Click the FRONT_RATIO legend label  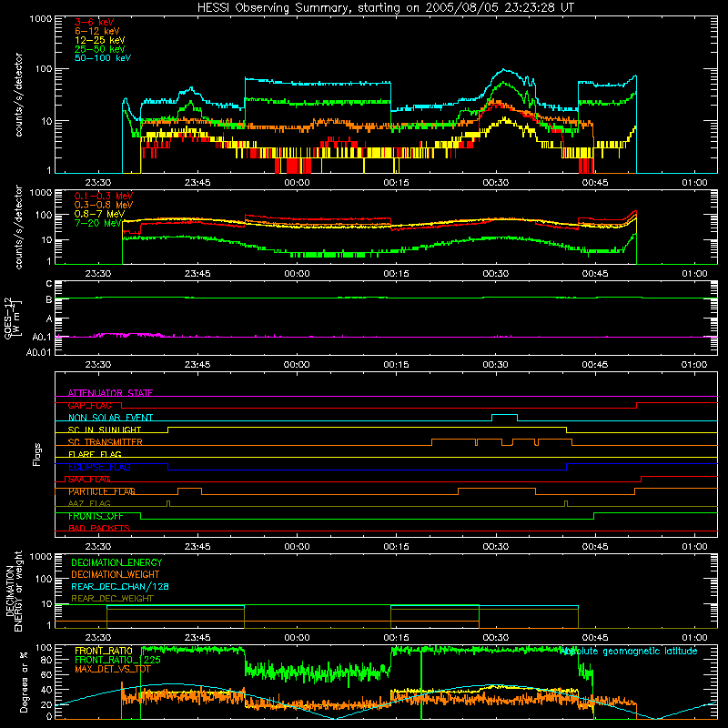(x=104, y=651)
